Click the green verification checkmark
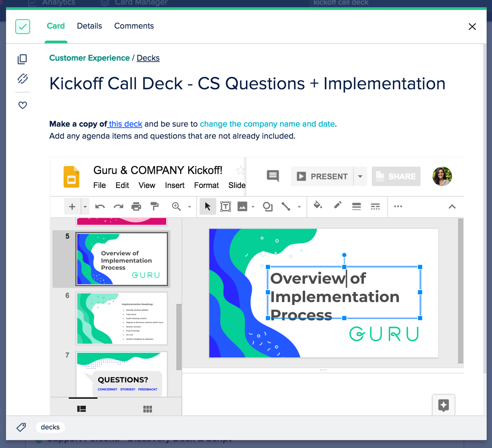 pos(22,26)
